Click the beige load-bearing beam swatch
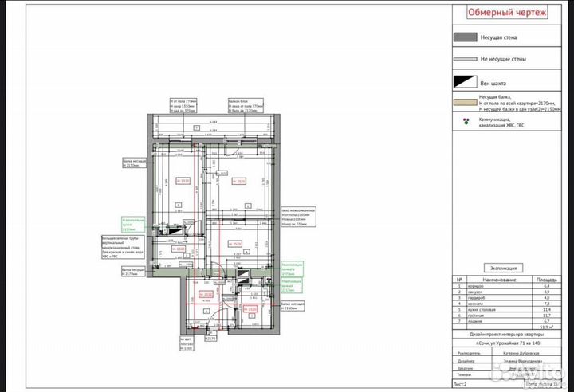 tap(464, 103)
